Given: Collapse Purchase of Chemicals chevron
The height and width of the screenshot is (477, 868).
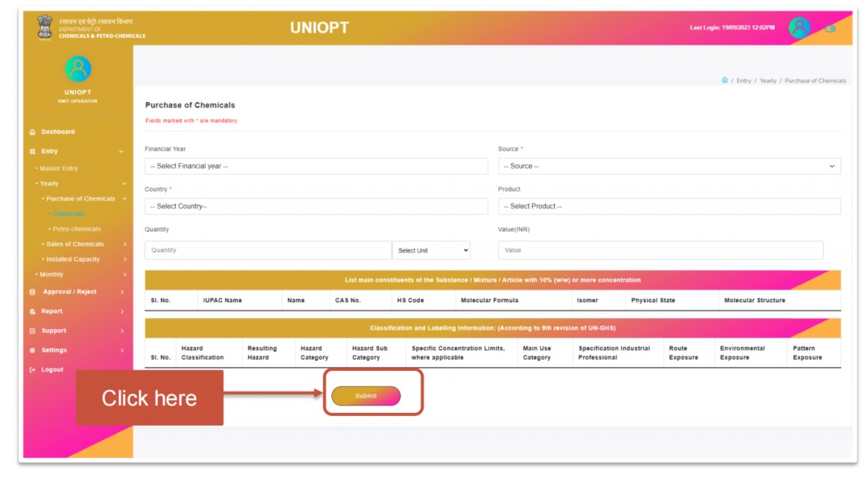Looking at the screenshot, I should (x=124, y=198).
